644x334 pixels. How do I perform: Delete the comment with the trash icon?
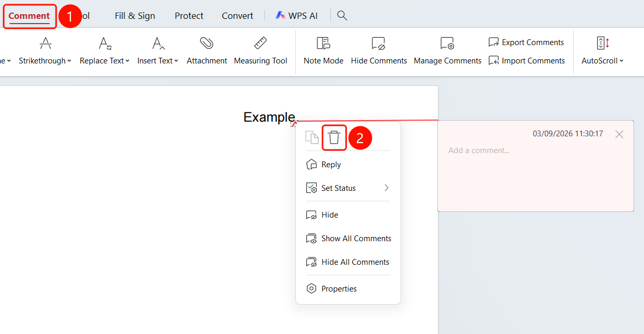coord(334,138)
